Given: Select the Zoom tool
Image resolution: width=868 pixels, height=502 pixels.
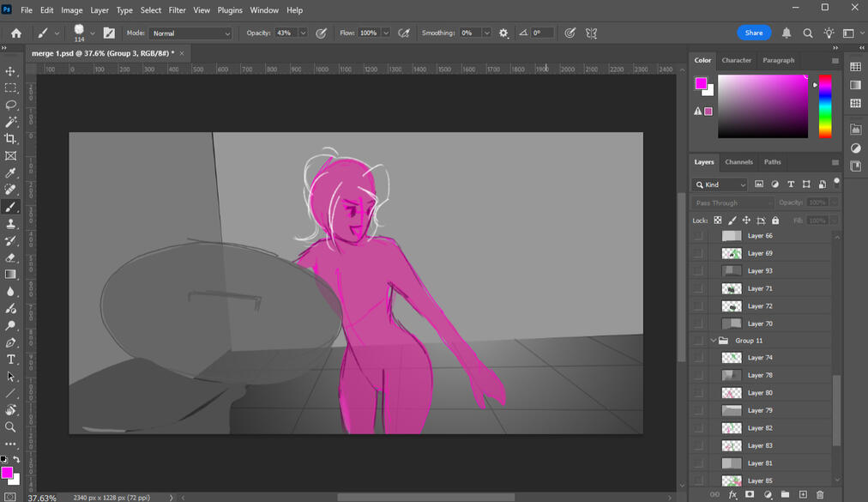Looking at the screenshot, I should [x=11, y=427].
